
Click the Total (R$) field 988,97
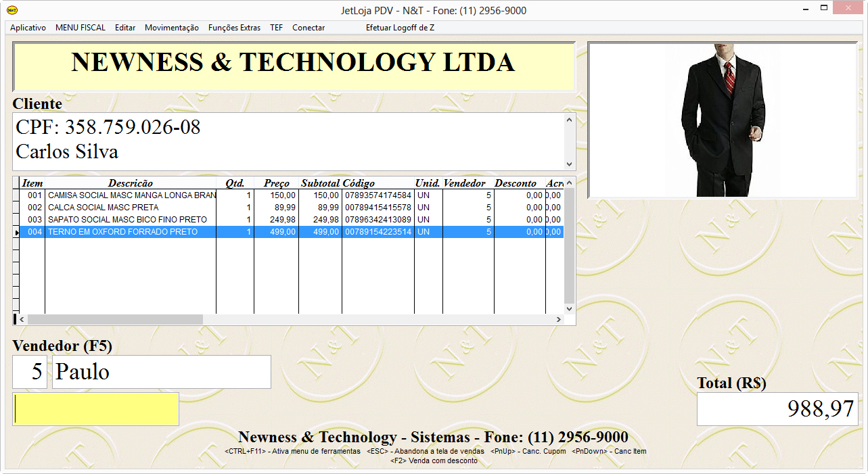pyautogui.click(x=777, y=409)
